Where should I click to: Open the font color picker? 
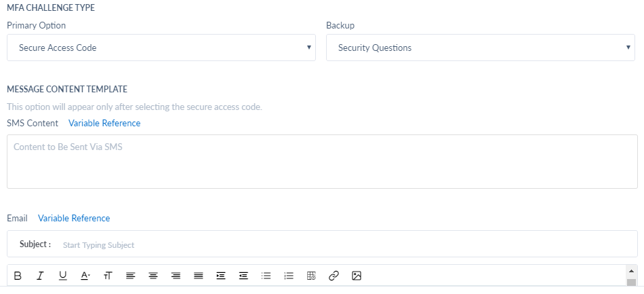tap(85, 276)
